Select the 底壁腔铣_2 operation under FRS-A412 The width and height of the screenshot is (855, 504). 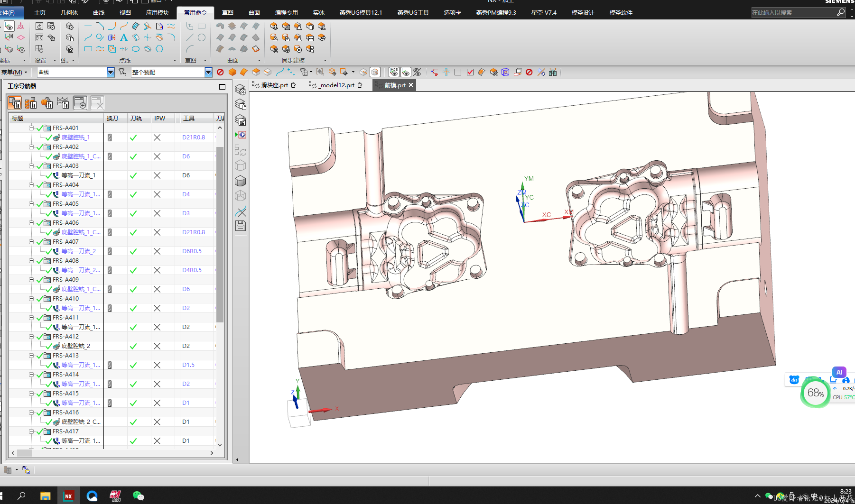(x=75, y=346)
